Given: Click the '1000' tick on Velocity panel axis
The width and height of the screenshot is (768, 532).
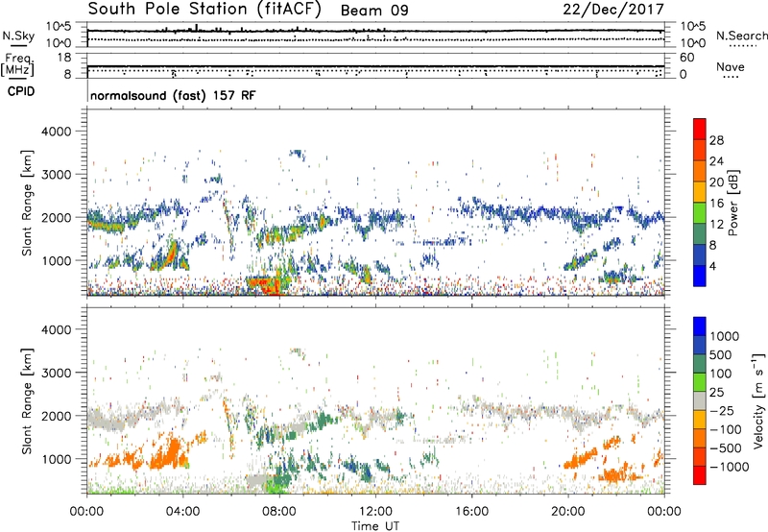Looking at the screenshot, I should coord(56,459).
